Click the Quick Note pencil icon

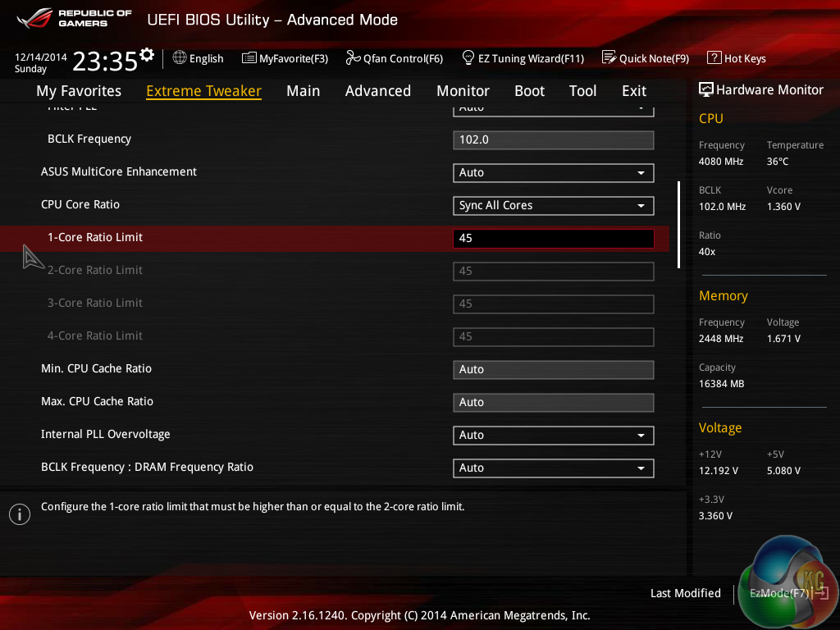(x=609, y=57)
